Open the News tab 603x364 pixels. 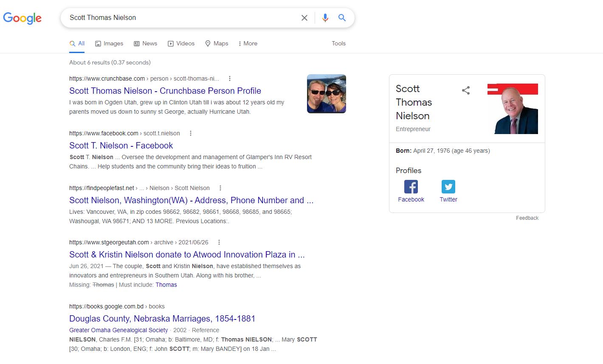pos(145,43)
